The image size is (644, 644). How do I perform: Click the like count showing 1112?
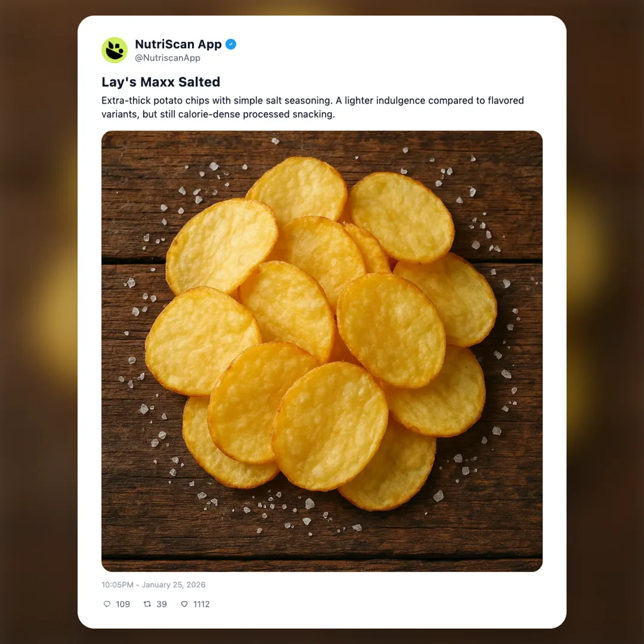coord(202,604)
